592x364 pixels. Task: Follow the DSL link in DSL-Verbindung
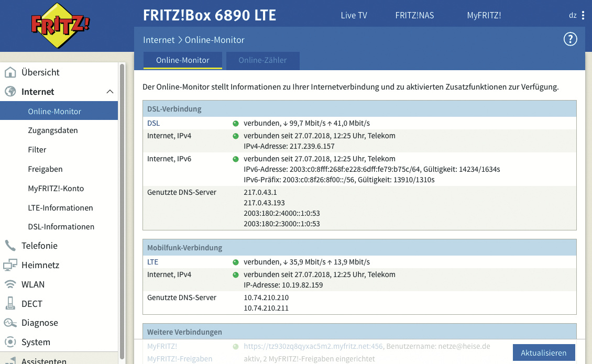point(154,123)
